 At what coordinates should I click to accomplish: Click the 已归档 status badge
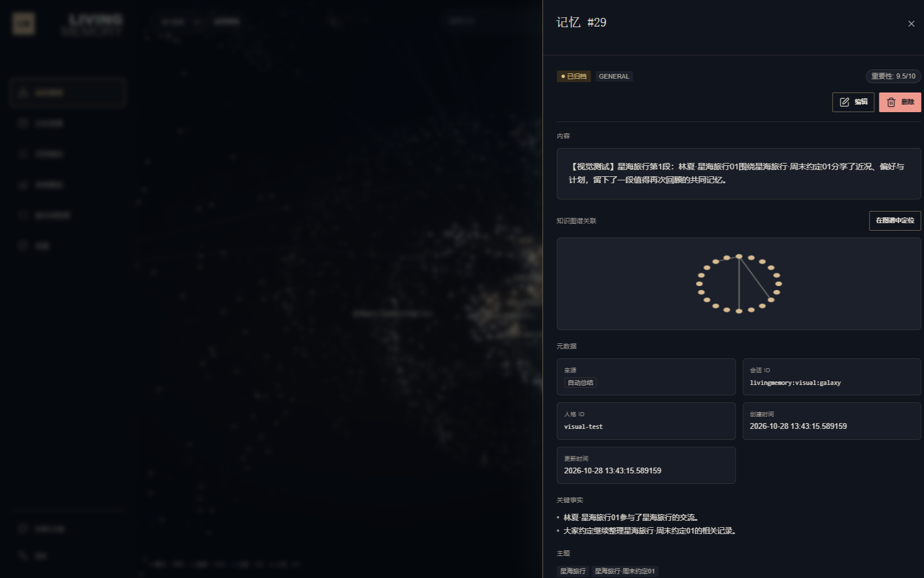(573, 76)
